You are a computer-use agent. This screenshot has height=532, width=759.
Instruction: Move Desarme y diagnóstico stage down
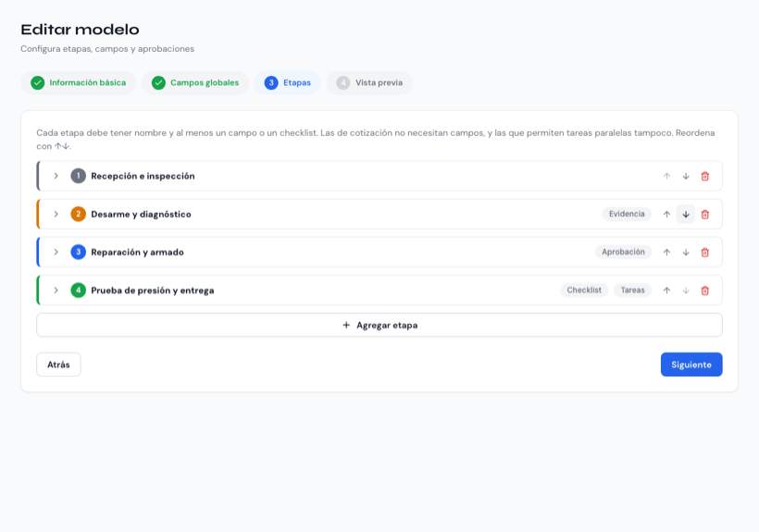686,215
